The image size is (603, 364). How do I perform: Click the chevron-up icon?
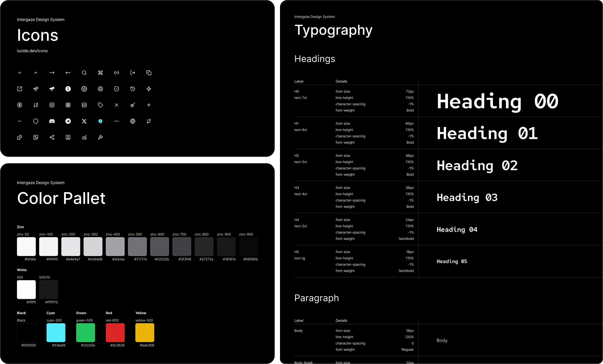[x=36, y=73]
